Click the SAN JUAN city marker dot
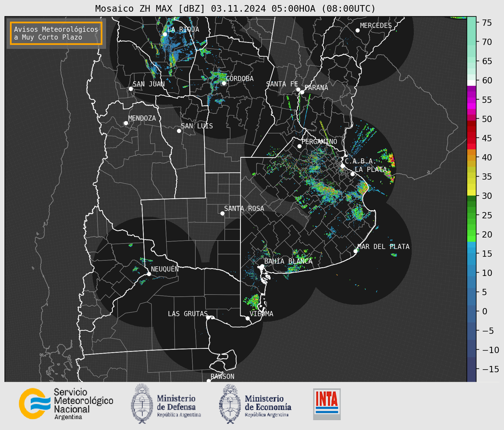 pos(131,89)
